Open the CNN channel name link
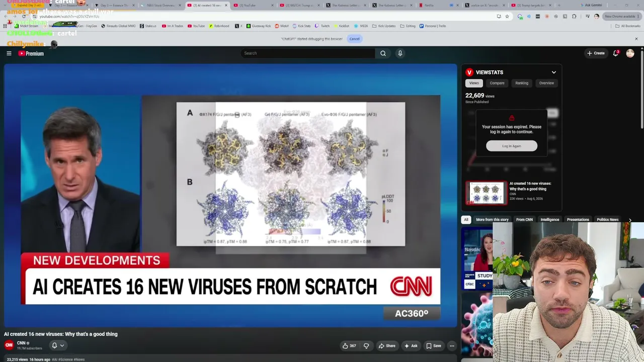Screen dimensions: 644x362 pyautogui.click(x=21, y=343)
